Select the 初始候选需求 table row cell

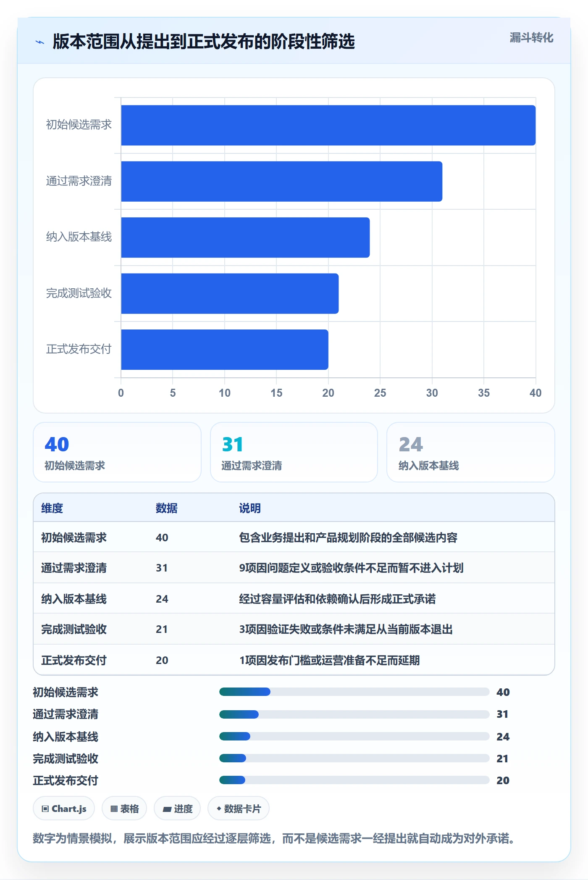[x=74, y=537]
